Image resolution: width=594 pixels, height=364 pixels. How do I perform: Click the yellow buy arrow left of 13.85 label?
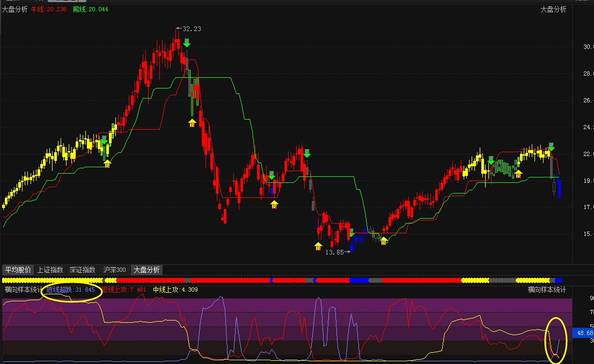(318, 246)
